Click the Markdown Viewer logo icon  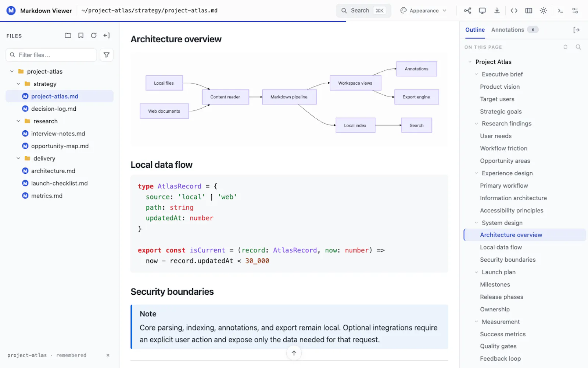[x=11, y=10]
